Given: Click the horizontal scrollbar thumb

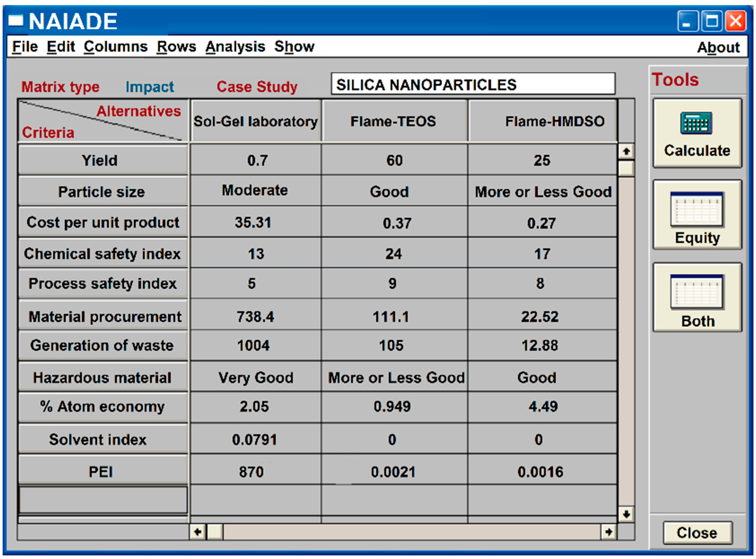Looking at the screenshot, I should pos(215,532).
